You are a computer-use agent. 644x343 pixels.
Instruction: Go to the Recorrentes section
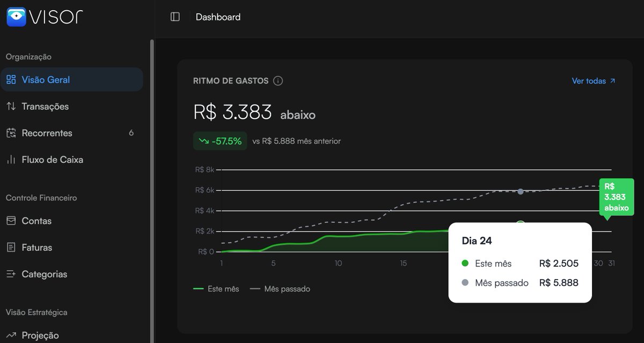point(72,133)
